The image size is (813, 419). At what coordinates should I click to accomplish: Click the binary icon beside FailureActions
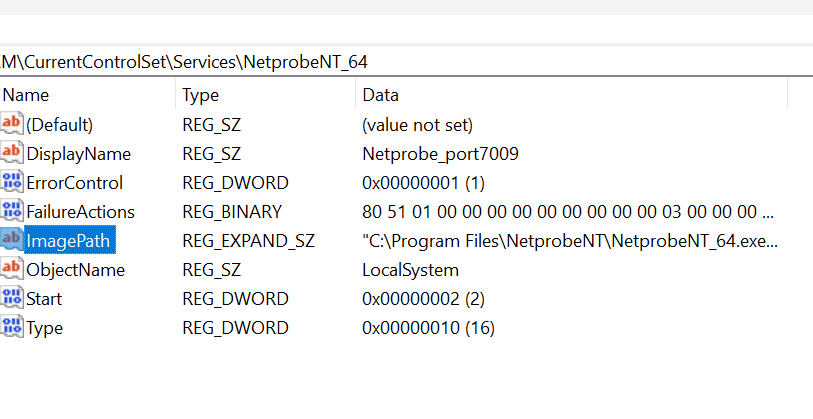click(x=12, y=212)
